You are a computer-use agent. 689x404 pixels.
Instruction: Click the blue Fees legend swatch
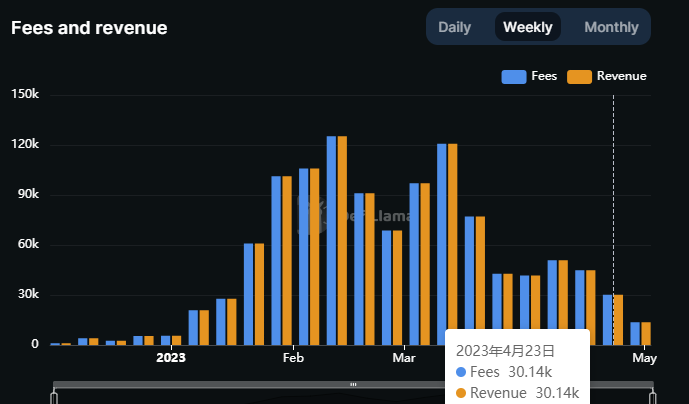514,77
